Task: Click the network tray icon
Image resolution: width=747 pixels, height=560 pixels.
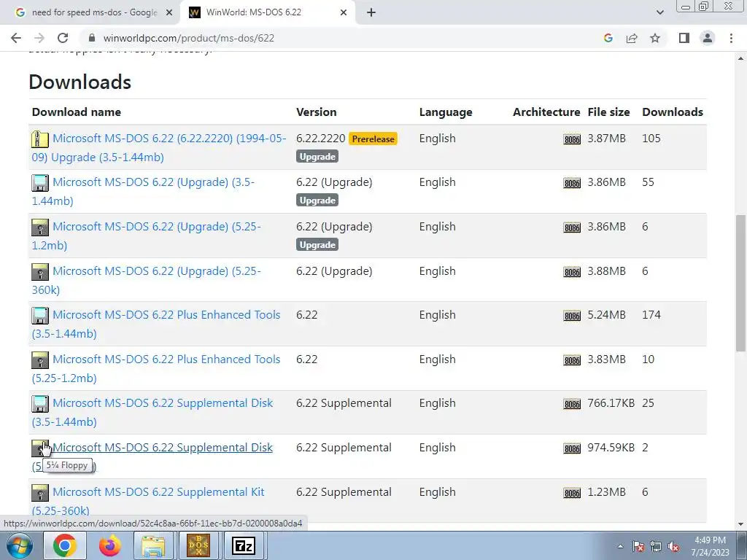Action: click(x=656, y=547)
